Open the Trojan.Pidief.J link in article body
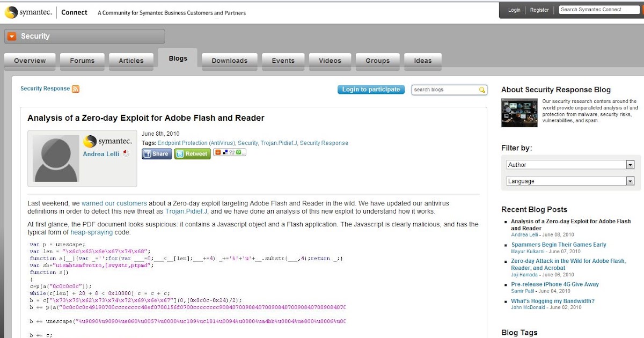 point(186,212)
